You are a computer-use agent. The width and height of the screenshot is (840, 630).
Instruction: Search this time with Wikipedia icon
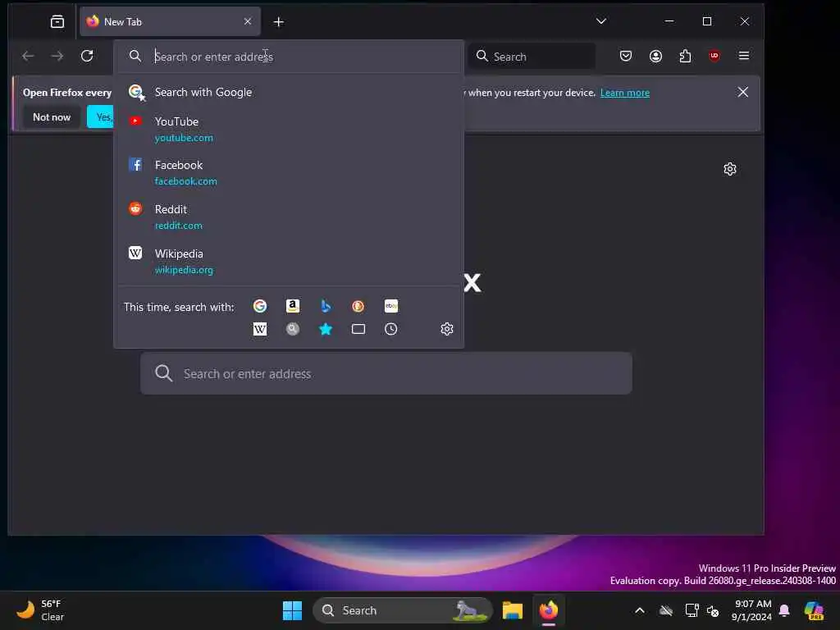(x=260, y=329)
